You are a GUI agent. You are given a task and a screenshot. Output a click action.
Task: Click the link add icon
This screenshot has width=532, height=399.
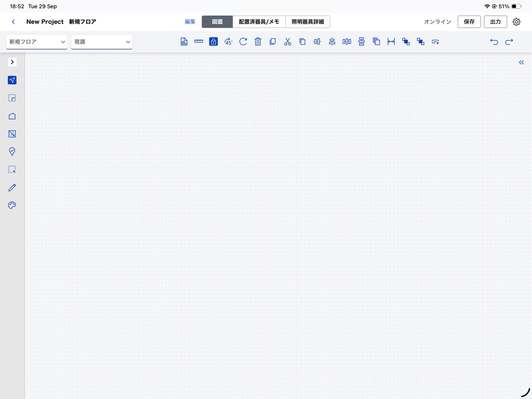pyautogui.click(x=435, y=42)
